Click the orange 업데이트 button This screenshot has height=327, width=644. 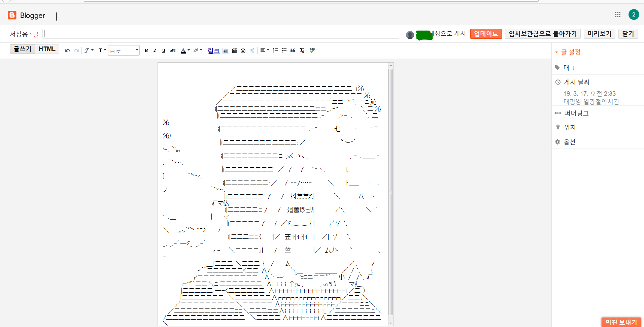point(486,34)
